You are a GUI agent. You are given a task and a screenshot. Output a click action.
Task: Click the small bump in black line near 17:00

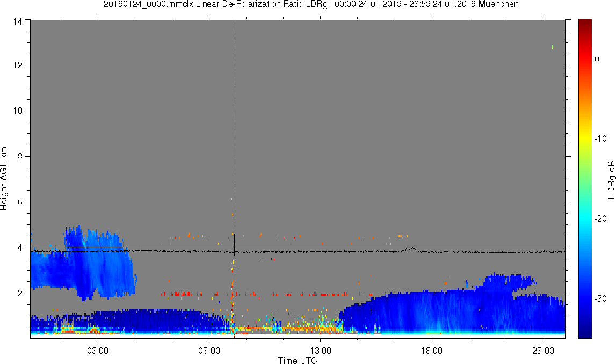click(x=410, y=249)
